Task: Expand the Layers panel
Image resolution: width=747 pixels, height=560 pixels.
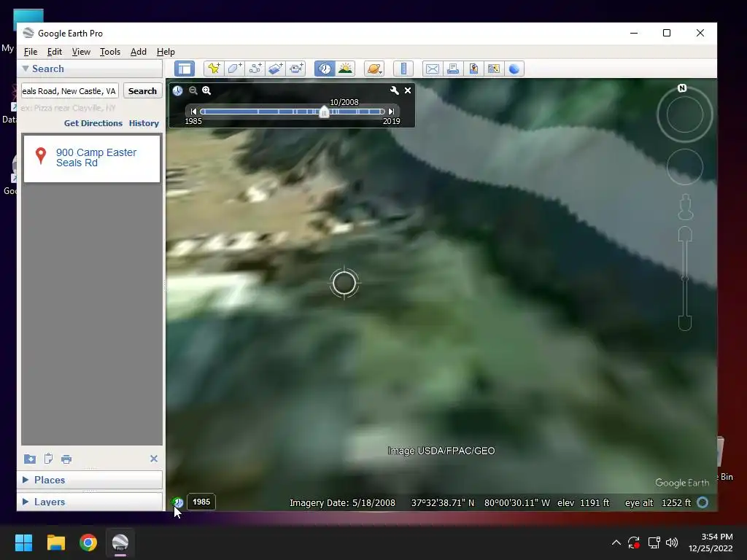Action: (x=26, y=502)
